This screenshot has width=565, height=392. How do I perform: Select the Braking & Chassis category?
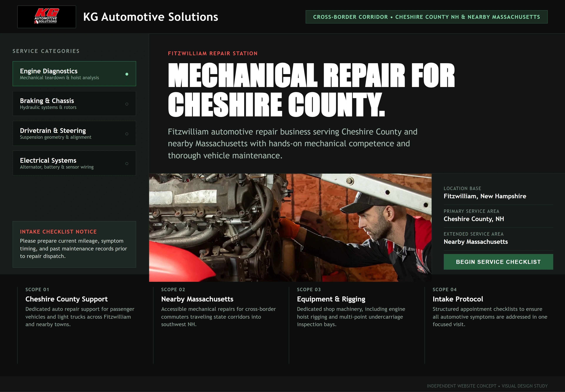pyautogui.click(x=74, y=103)
